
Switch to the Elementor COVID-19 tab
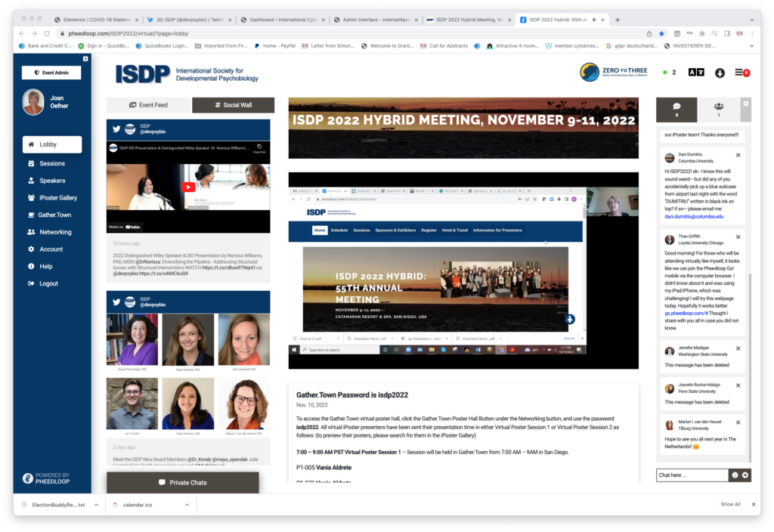(97, 20)
